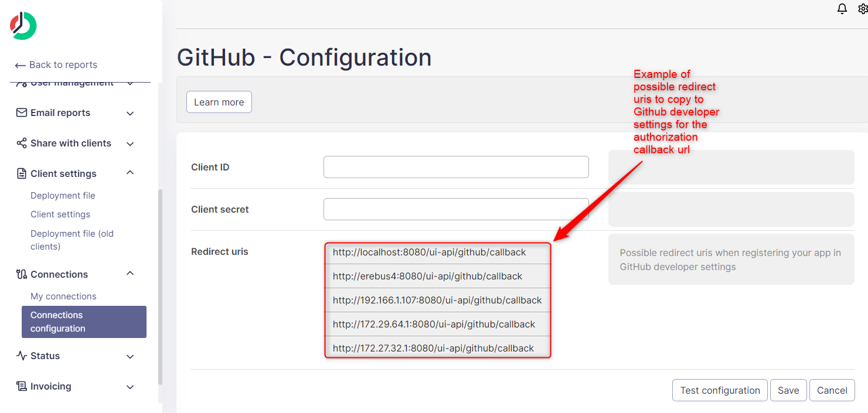Click the app logo in the sidebar

tap(23, 26)
